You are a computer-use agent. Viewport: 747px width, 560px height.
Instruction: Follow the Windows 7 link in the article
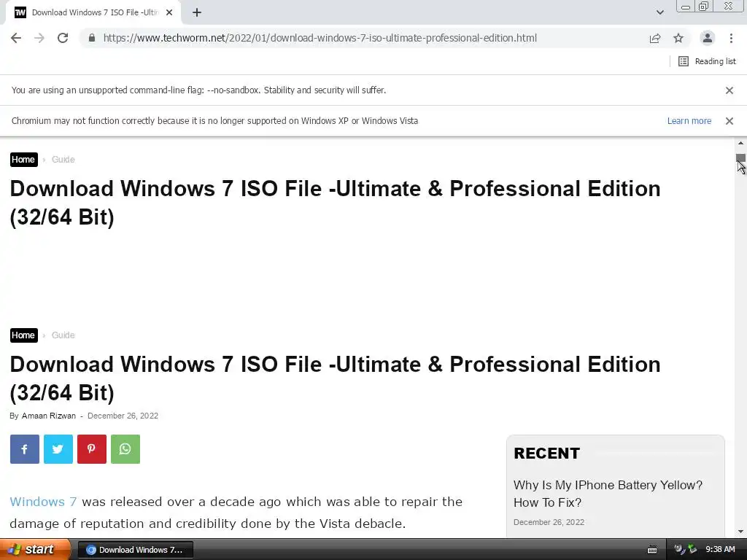pyautogui.click(x=43, y=502)
